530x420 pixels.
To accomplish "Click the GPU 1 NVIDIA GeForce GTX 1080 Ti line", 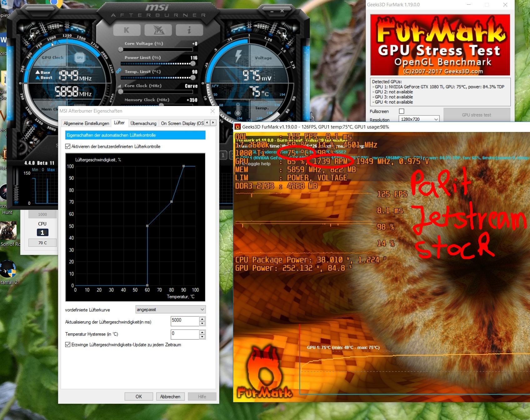I will [438, 87].
